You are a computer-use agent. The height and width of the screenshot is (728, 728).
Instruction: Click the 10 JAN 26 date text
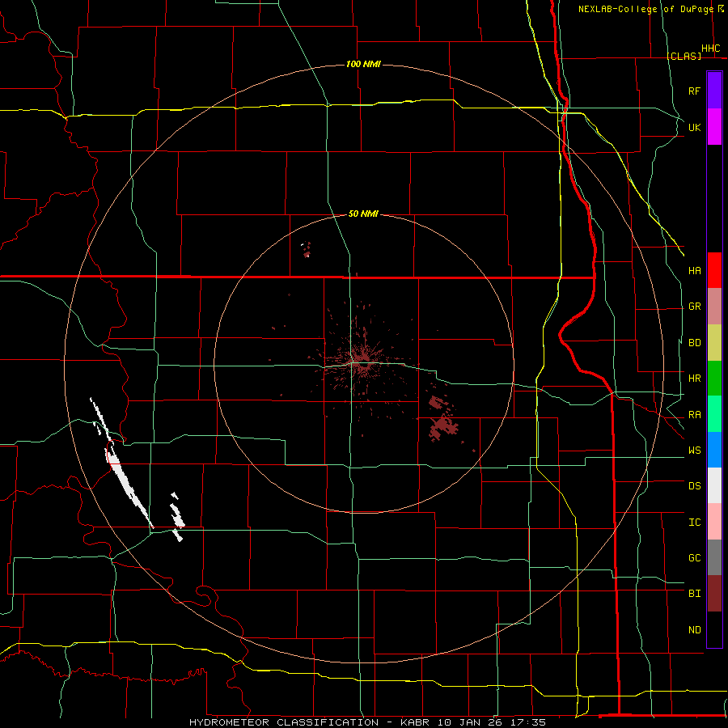pos(468,722)
